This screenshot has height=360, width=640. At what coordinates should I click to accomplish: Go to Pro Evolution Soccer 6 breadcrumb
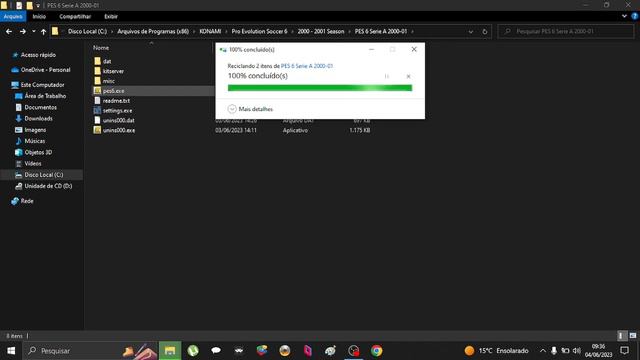260,31
